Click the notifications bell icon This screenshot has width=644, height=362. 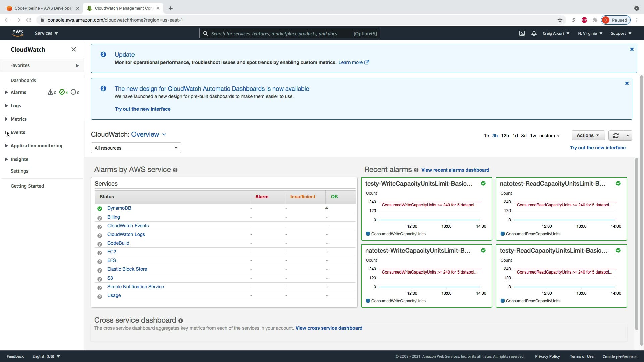coord(534,33)
